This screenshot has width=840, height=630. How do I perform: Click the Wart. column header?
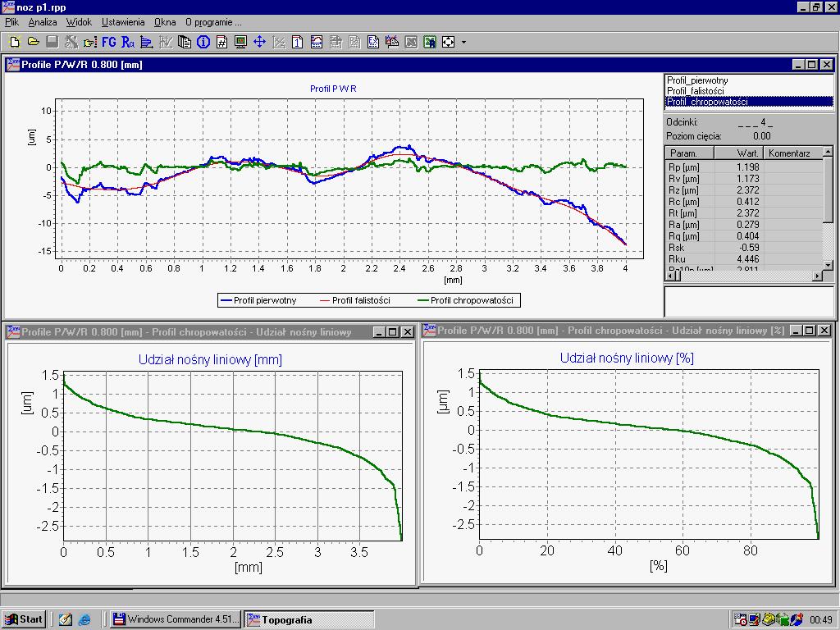(x=739, y=153)
